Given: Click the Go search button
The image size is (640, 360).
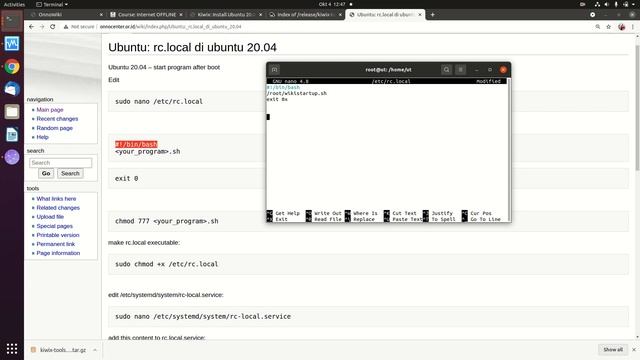Looking at the screenshot, I should (46, 173).
